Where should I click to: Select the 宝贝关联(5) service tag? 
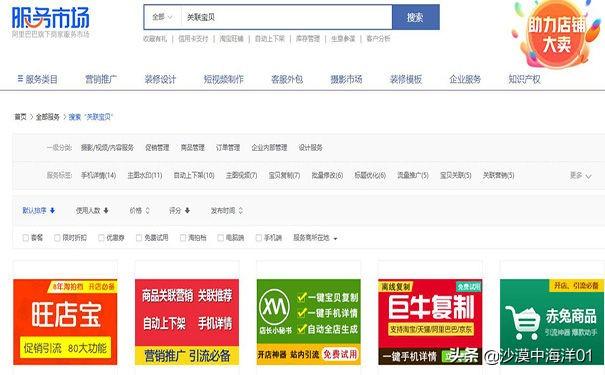pos(456,176)
